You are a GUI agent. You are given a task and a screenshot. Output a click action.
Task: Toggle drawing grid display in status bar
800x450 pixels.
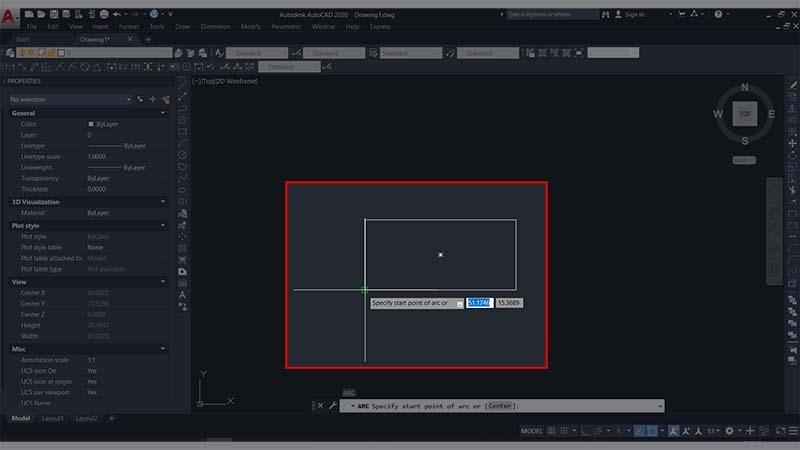(552, 431)
